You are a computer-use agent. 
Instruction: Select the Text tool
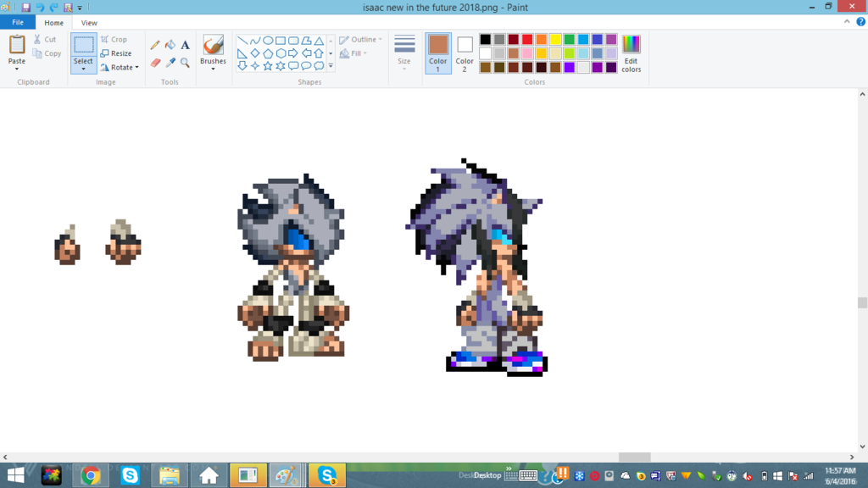pos(185,45)
